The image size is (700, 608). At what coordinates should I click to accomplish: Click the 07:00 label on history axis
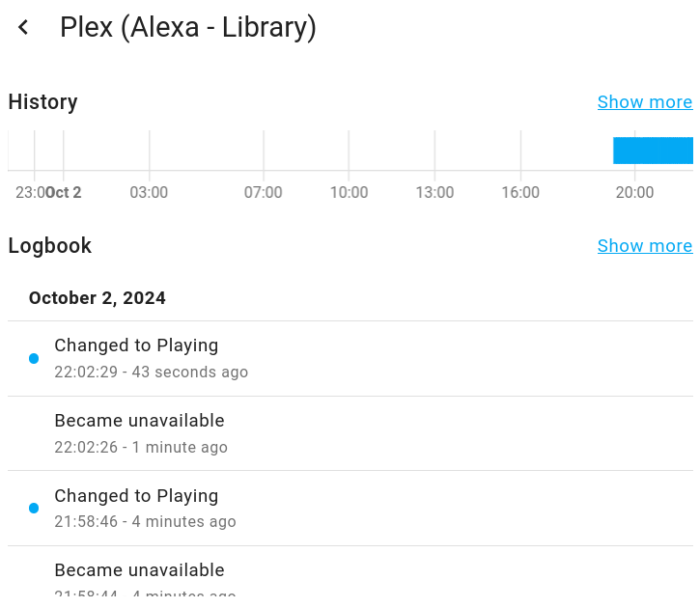coord(263,193)
